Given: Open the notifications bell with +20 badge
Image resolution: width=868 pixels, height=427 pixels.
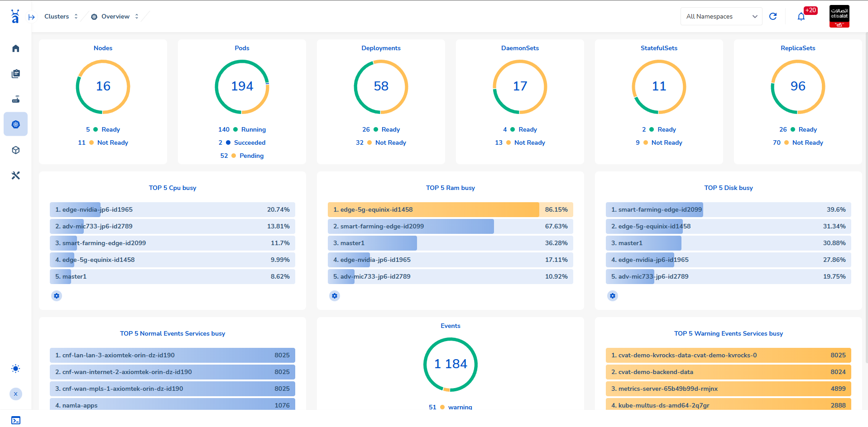Looking at the screenshot, I should pyautogui.click(x=801, y=17).
